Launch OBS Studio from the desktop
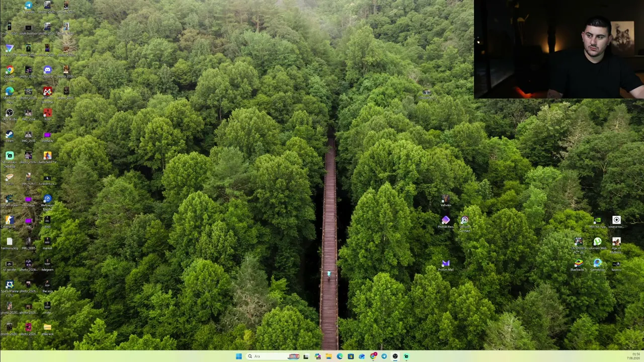Viewport: 644px width, 362px height. (x=10, y=115)
